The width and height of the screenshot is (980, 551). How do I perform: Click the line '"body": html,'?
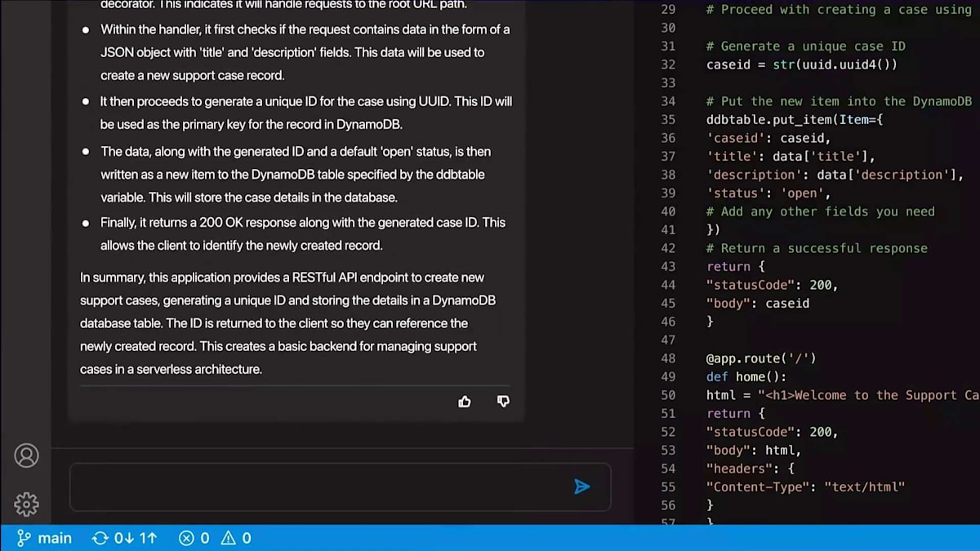pos(754,450)
